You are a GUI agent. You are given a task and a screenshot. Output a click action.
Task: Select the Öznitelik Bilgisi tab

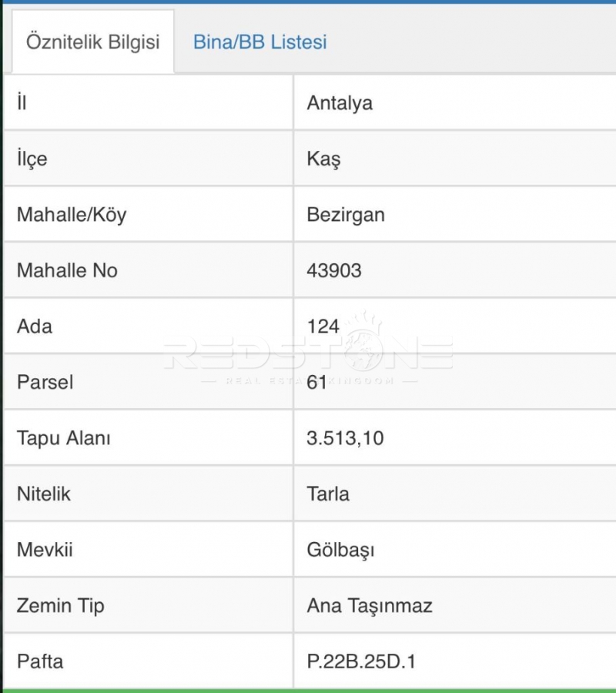coord(92,42)
